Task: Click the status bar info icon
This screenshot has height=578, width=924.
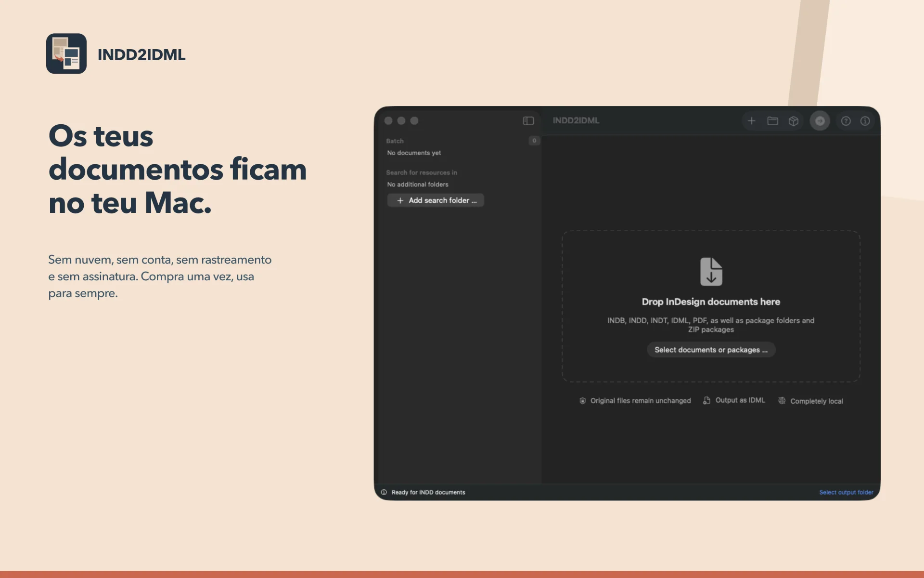Action: (384, 492)
